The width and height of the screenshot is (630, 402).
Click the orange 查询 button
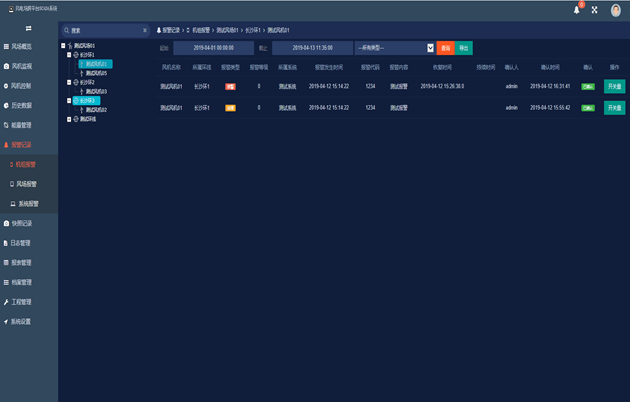(446, 48)
